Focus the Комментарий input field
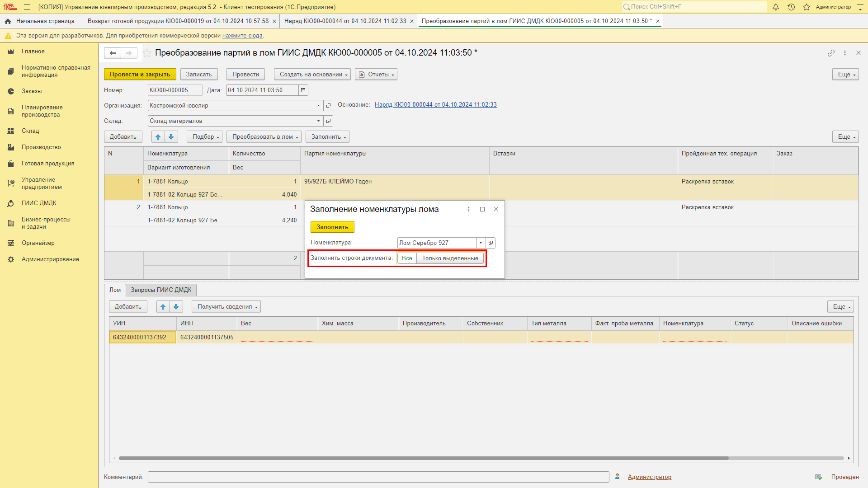Screen dimensions: 868x488 378,477
